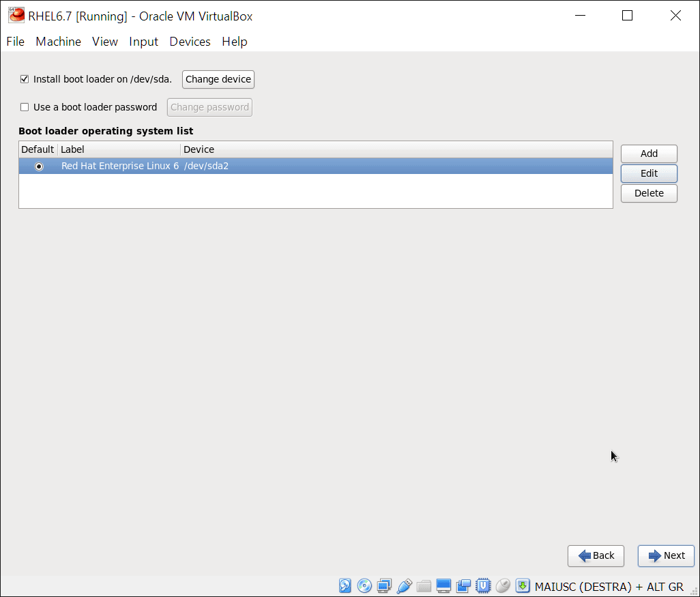The width and height of the screenshot is (700, 597).
Task: Click the Label column header
Action: tap(119, 149)
